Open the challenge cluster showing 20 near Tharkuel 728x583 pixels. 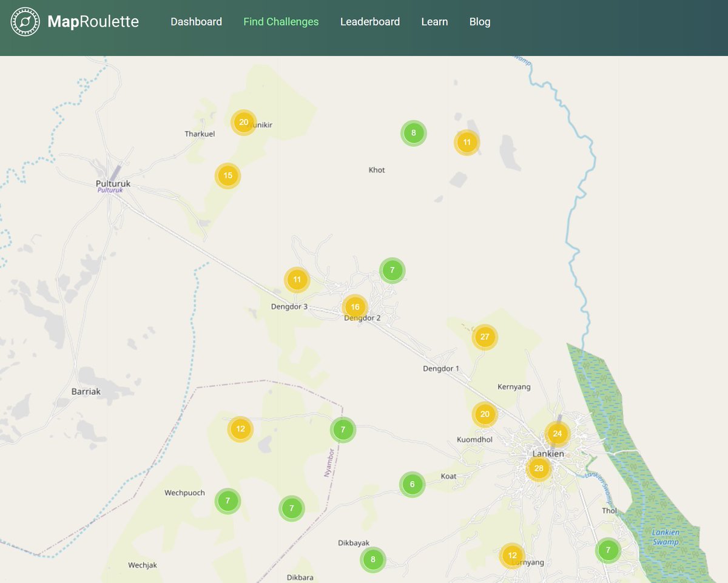pos(243,122)
